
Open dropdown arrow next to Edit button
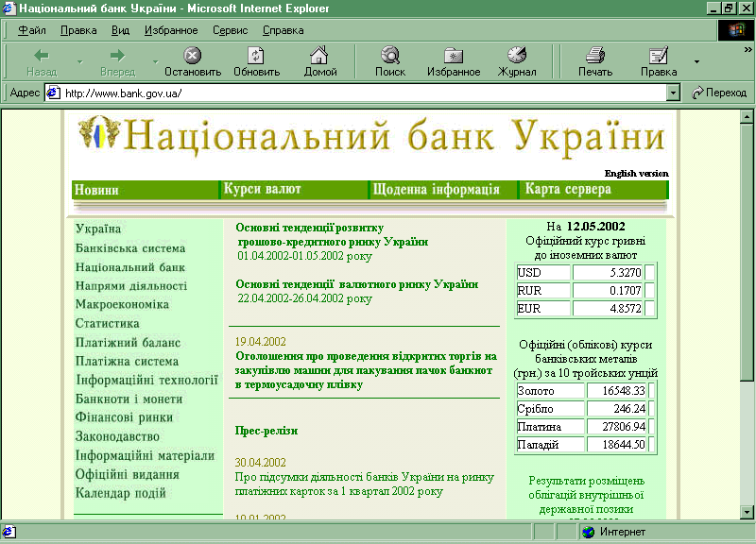click(x=697, y=62)
